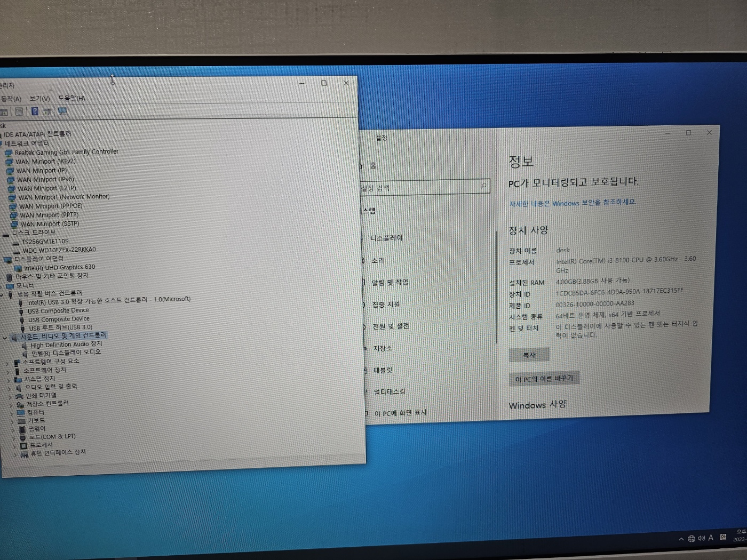Click the network globe icon in system tray
The height and width of the screenshot is (560, 747).
pos(692,539)
